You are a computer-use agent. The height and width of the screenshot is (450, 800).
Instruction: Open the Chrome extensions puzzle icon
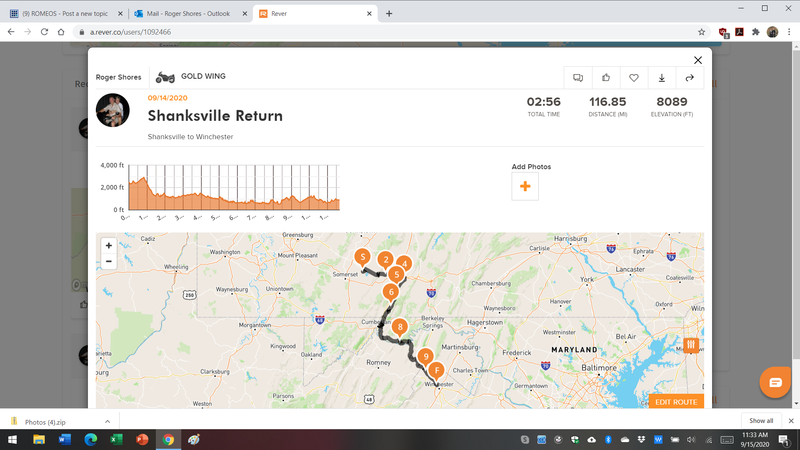(x=756, y=32)
